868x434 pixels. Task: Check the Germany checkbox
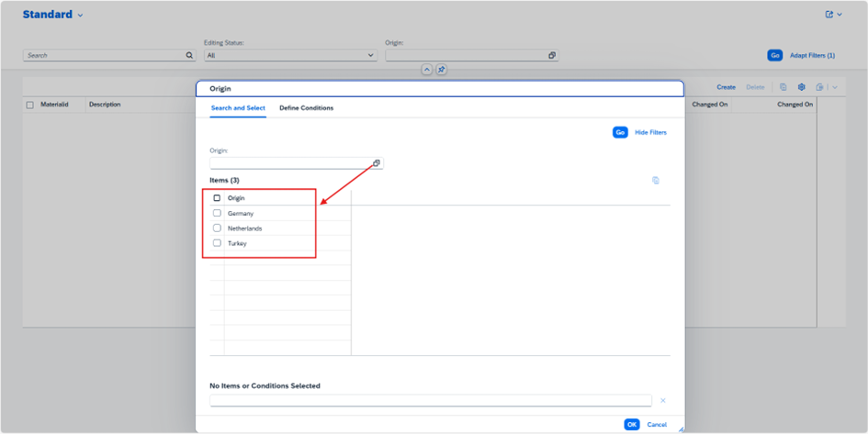click(217, 213)
